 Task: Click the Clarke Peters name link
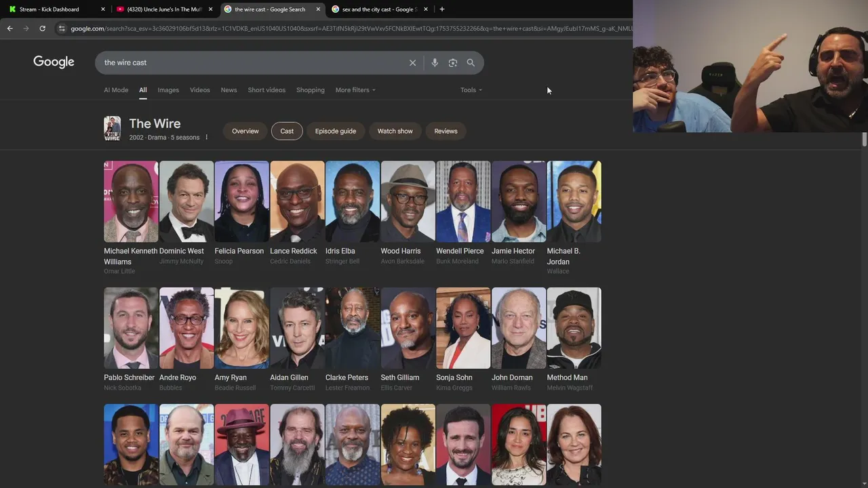coord(347,378)
